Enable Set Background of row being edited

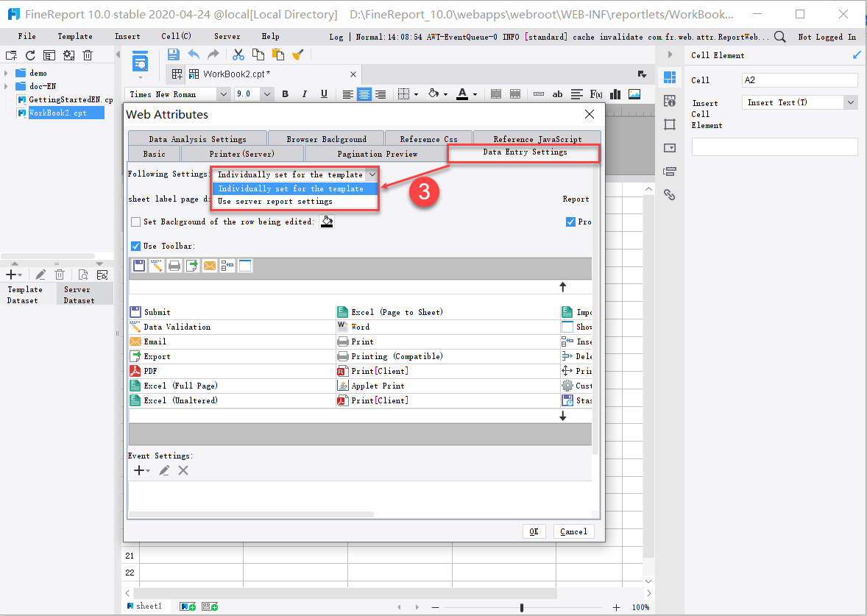135,222
